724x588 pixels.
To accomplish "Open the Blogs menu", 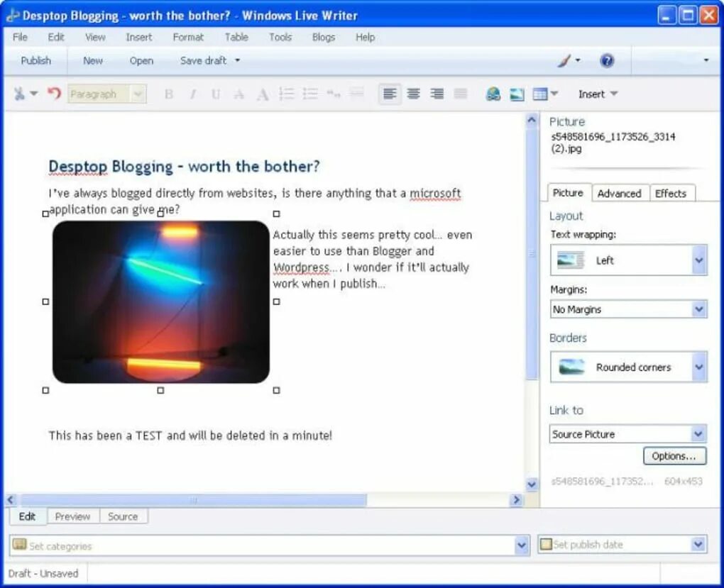I will pyautogui.click(x=323, y=37).
